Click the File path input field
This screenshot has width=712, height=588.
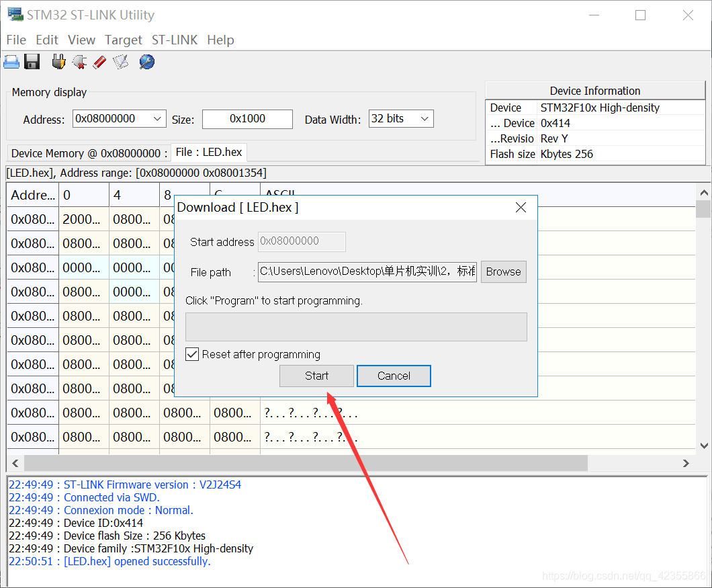pyautogui.click(x=367, y=271)
